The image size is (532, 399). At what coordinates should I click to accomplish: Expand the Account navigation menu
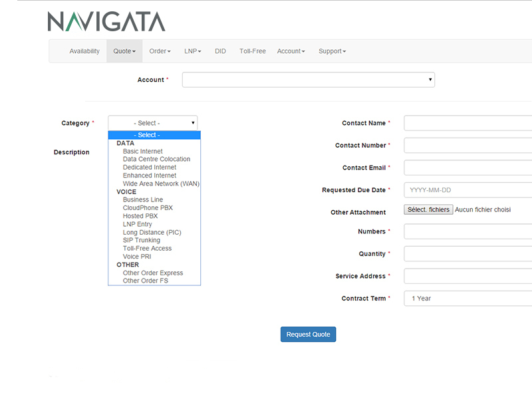point(291,51)
